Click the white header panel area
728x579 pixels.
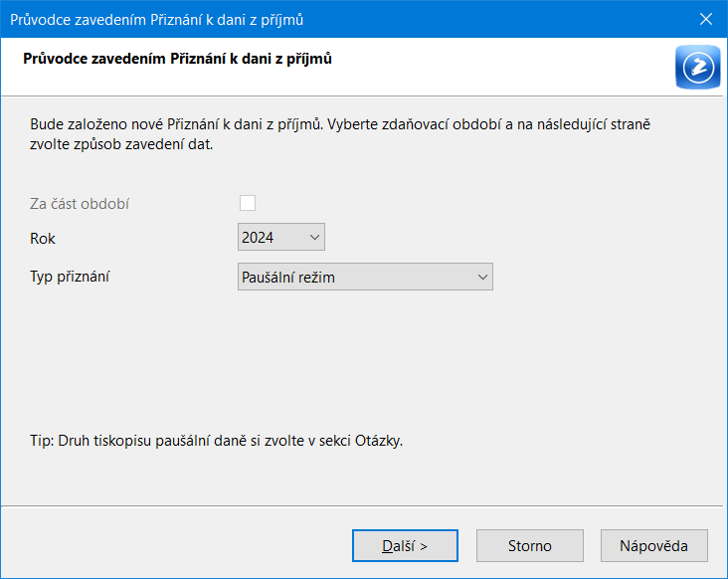362,67
